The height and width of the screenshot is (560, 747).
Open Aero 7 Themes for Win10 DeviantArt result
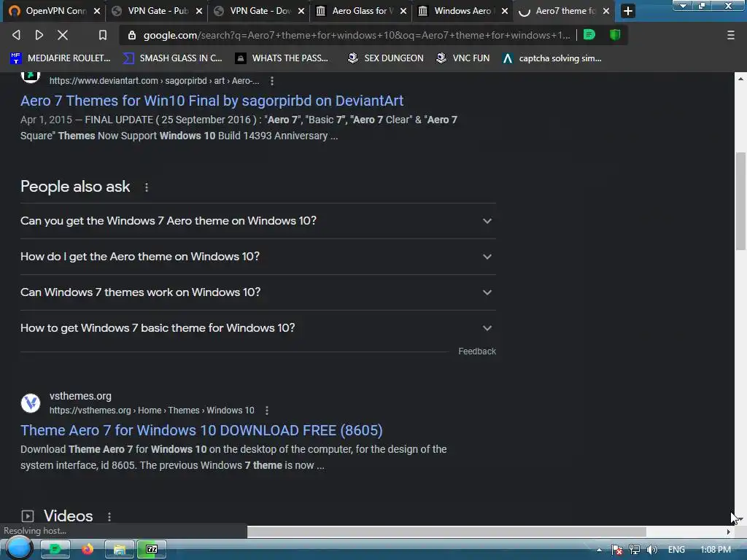pyautogui.click(x=212, y=101)
